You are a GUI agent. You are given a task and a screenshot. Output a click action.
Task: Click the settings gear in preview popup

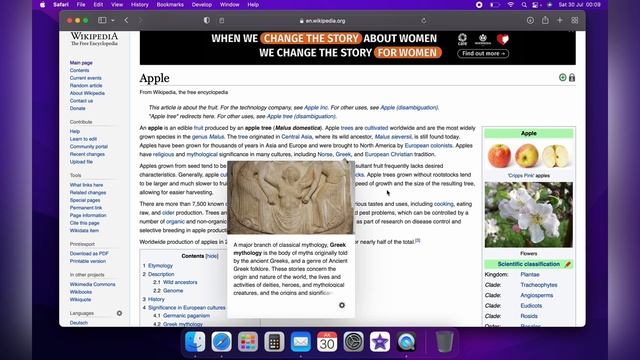point(342,305)
